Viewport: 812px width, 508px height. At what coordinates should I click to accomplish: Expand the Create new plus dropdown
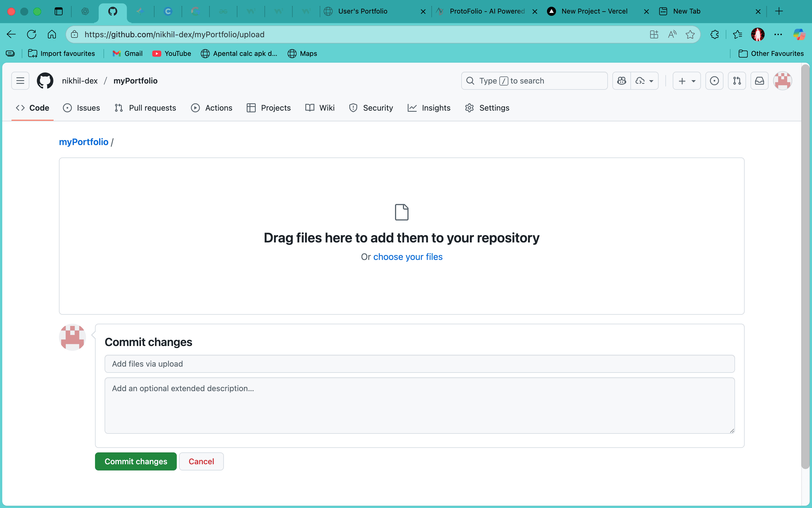click(687, 81)
